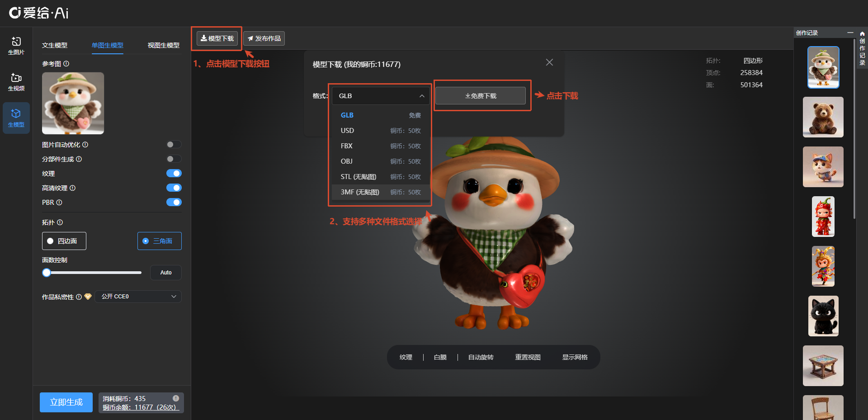The height and width of the screenshot is (420, 868).
Task: Click the info icon beside 参考图
Action: pos(66,64)
